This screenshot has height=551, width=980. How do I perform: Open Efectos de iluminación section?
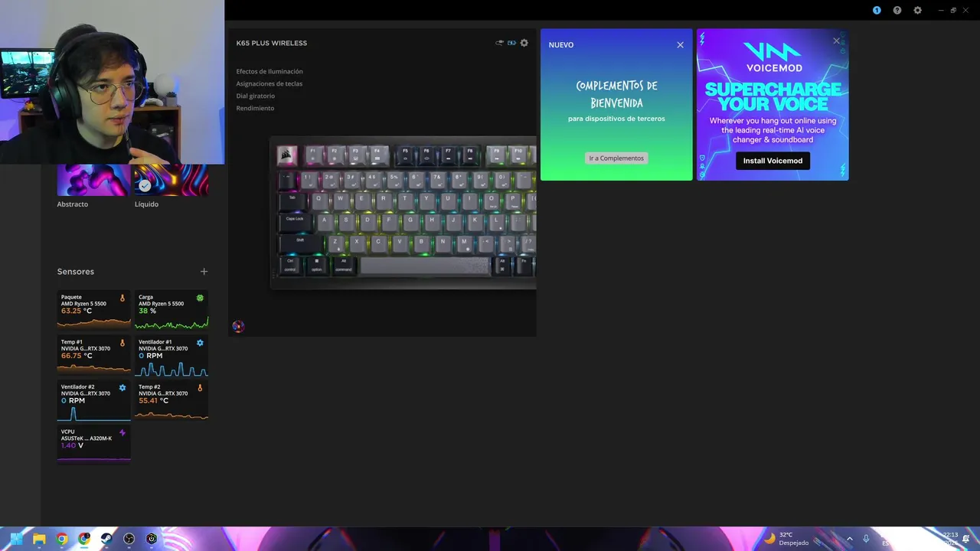[x=269, y=71]
